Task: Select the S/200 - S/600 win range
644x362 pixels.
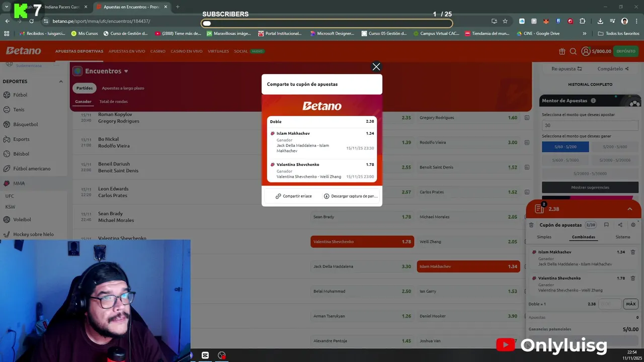Action: [615, 147]
